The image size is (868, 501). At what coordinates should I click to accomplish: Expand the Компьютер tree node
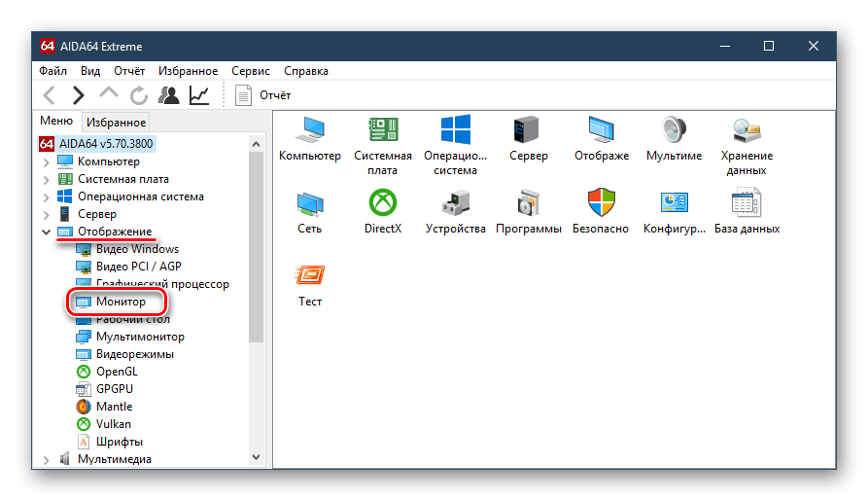point(46,162)
